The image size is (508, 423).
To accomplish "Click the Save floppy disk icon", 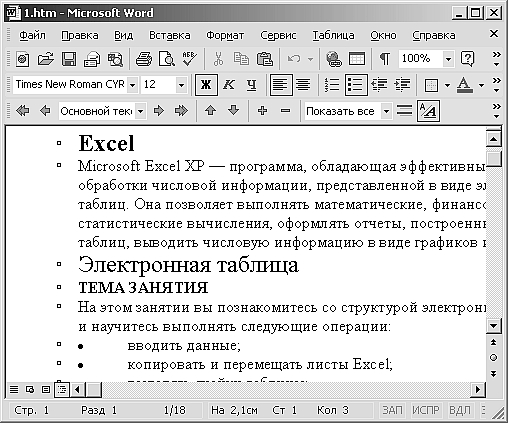I will click(x=69, y=59).
